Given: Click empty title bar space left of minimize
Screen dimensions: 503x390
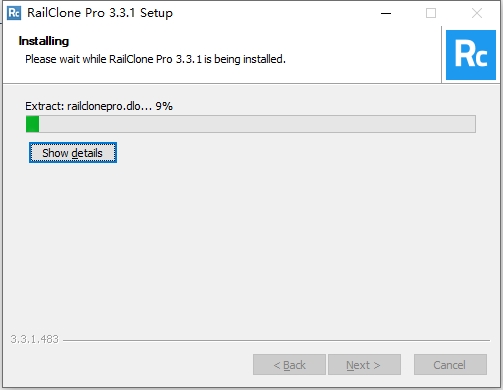Looking at the screenshot, I should (x=272, y=13).
